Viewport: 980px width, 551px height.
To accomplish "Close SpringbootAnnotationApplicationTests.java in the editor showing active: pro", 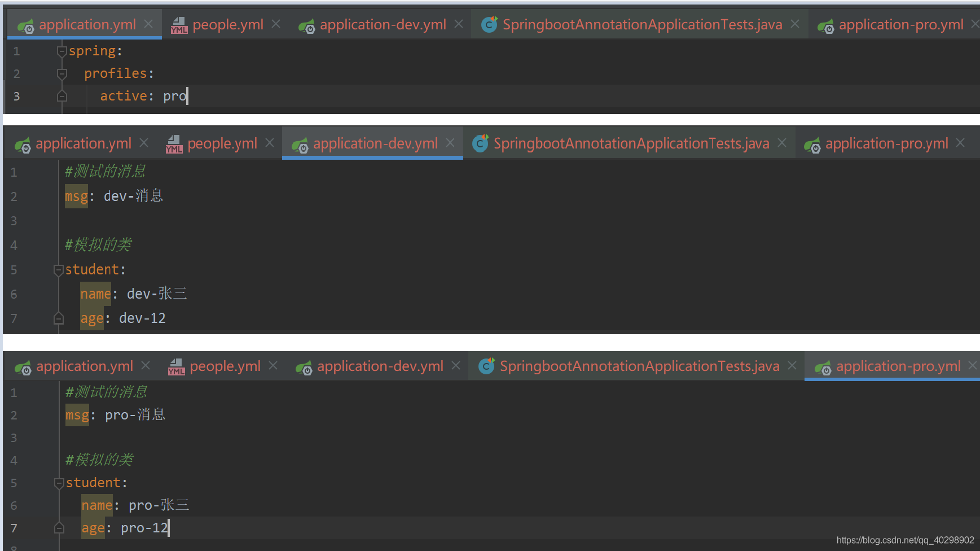I will point(795,24).
